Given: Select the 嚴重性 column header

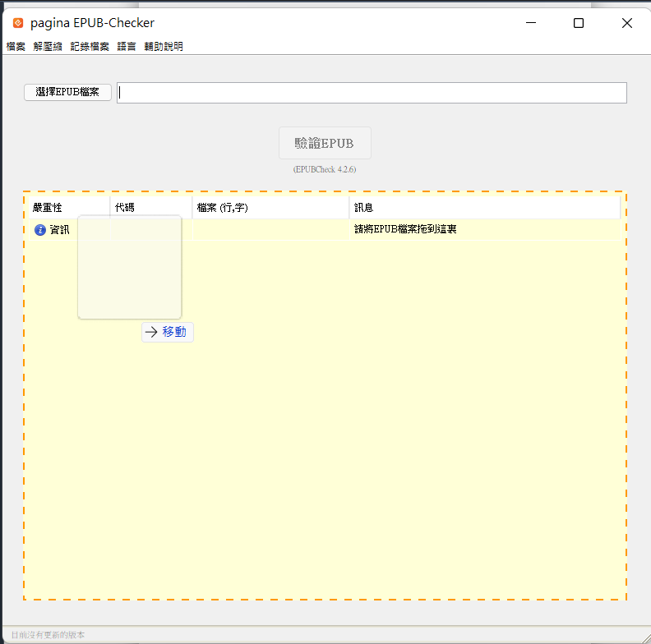Looking at the screenshot, I should pos(69,208).
